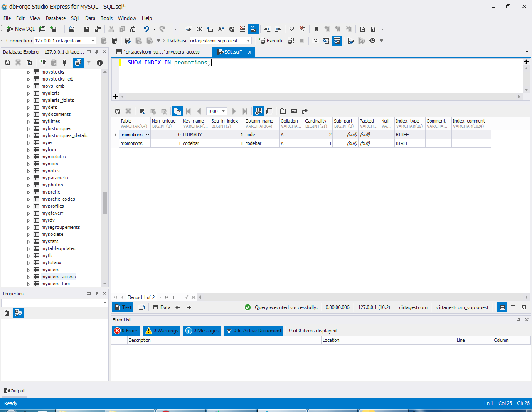Image resolution: width=532 pixels, height=412 pixels.
Task: Click the bookmark icon in toolbar
Action: point(316,29)
